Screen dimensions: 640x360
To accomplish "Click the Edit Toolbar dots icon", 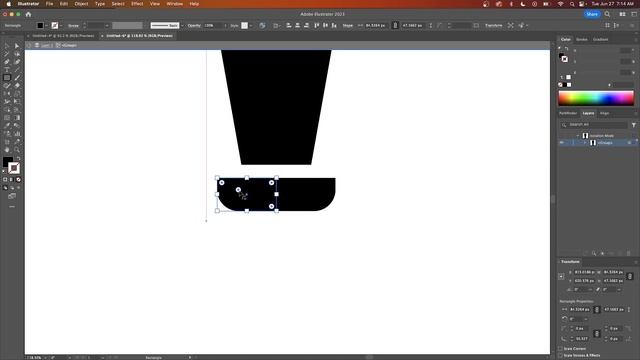I will 12,207.
